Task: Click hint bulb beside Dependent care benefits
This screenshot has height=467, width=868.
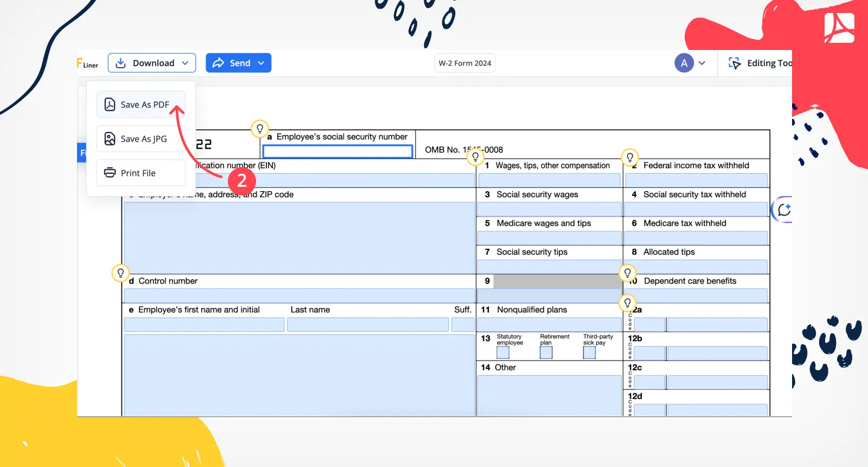Action: [x=627, y=273]
